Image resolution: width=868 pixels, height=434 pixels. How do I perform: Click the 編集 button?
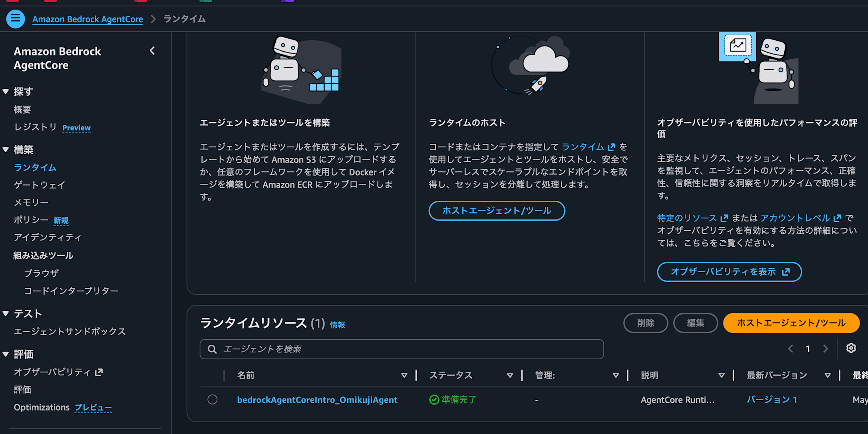tap(696, 323)
